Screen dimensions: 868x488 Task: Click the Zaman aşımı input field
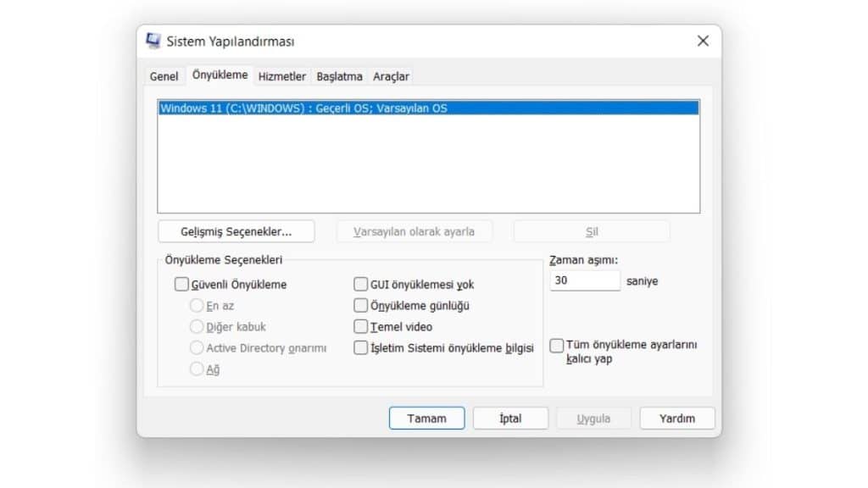[x=585, y=280]
